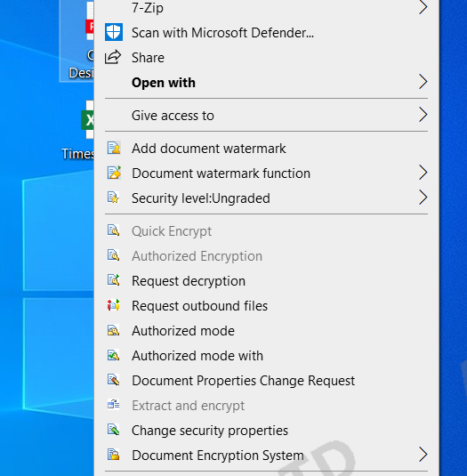Click the Document watermark function icon
Viewport: 467px width, 476px height.
[x=114, y=173]
